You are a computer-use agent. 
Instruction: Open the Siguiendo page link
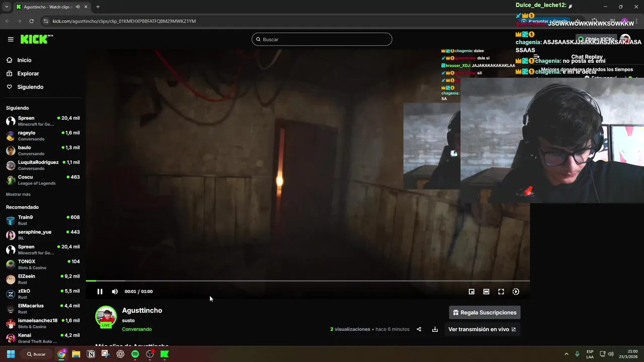click(30, 87)
